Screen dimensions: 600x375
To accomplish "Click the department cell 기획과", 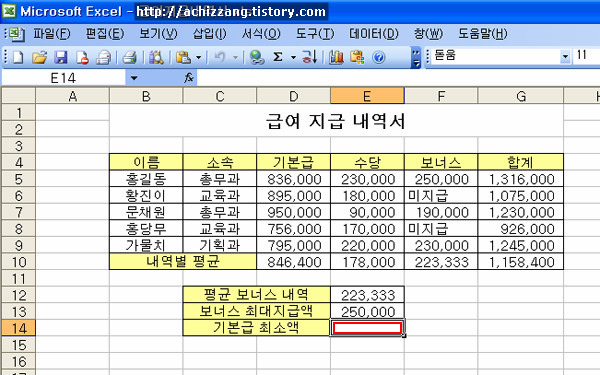I will 220,245.
